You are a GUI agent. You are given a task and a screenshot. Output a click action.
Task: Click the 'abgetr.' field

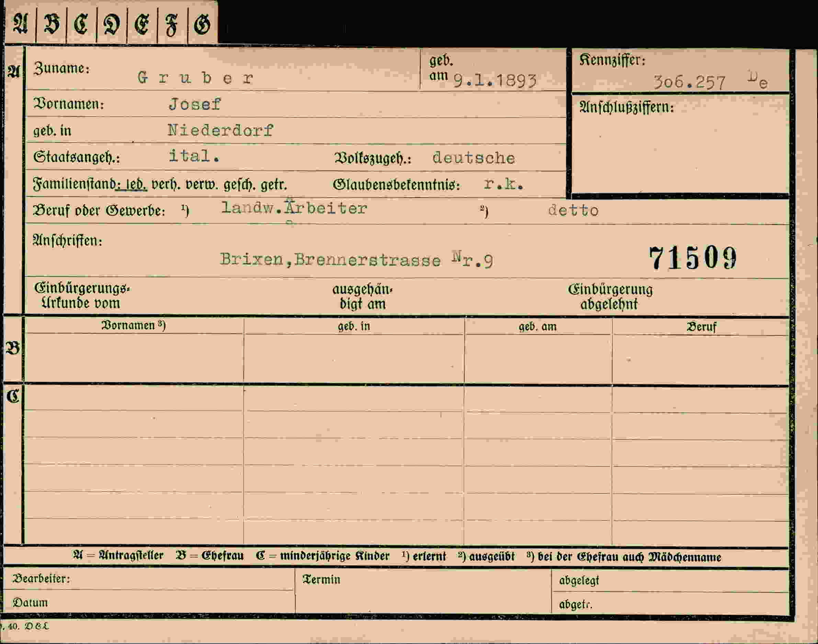click(670, 602)
